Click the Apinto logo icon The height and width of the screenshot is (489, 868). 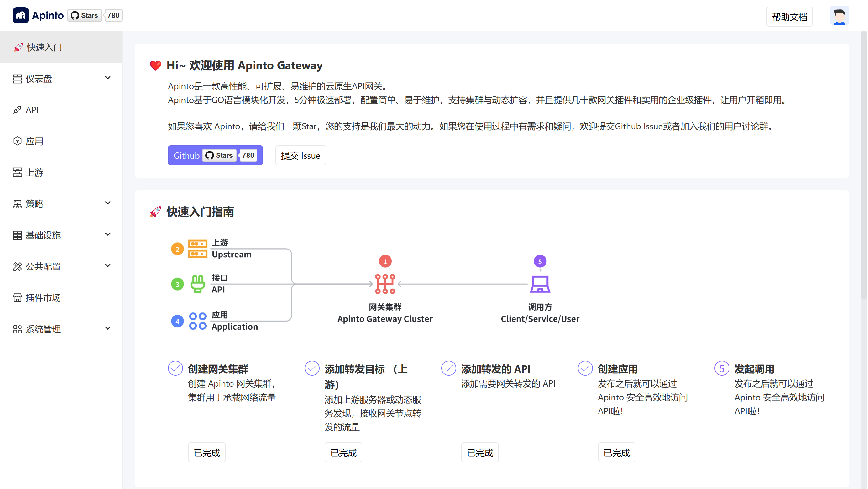21,15
